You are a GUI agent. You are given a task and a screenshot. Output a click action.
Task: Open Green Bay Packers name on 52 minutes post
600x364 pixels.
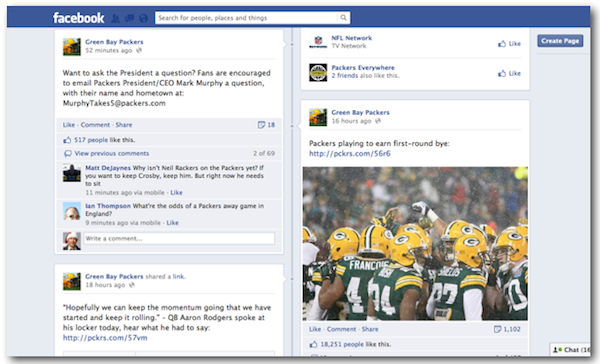(114, 42)
